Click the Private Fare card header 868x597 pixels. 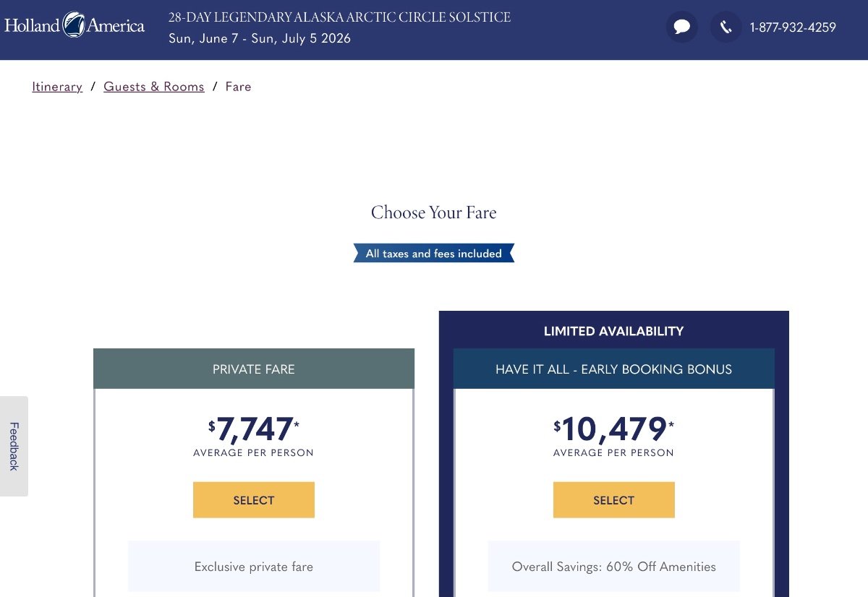pos(254,369)
